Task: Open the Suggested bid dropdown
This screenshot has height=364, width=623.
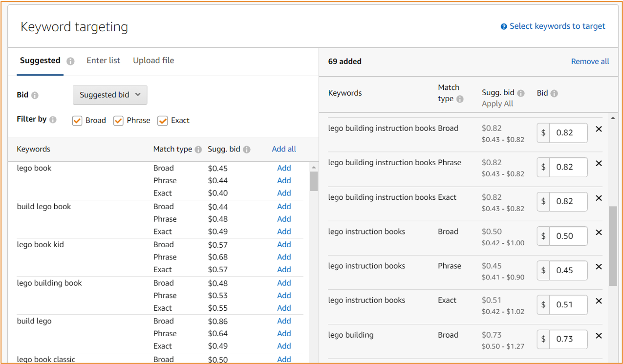Action: (109, 95)
